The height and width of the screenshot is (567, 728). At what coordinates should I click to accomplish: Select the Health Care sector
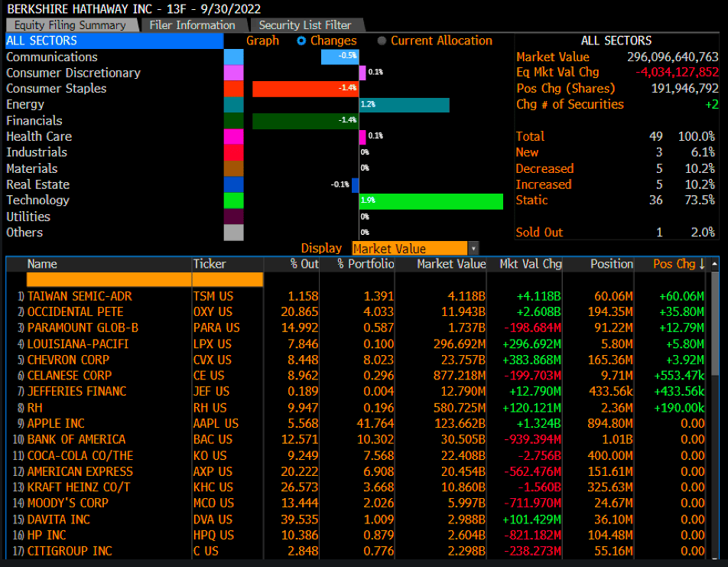(x=114, y=137)
